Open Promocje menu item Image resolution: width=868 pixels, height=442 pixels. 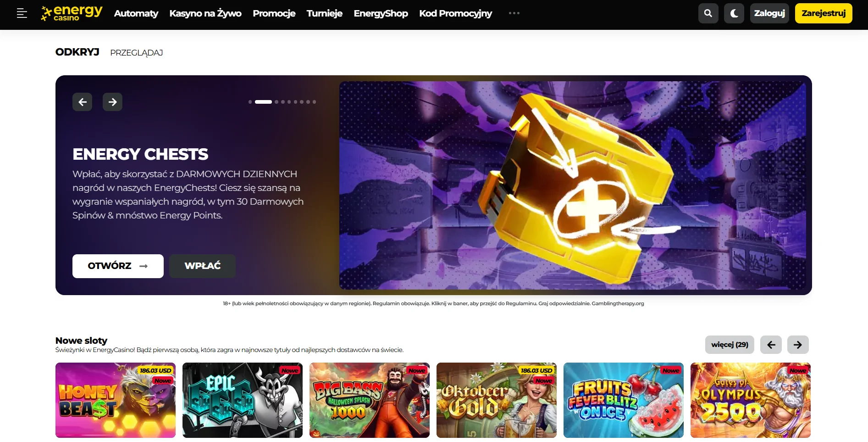click(274, 13)
